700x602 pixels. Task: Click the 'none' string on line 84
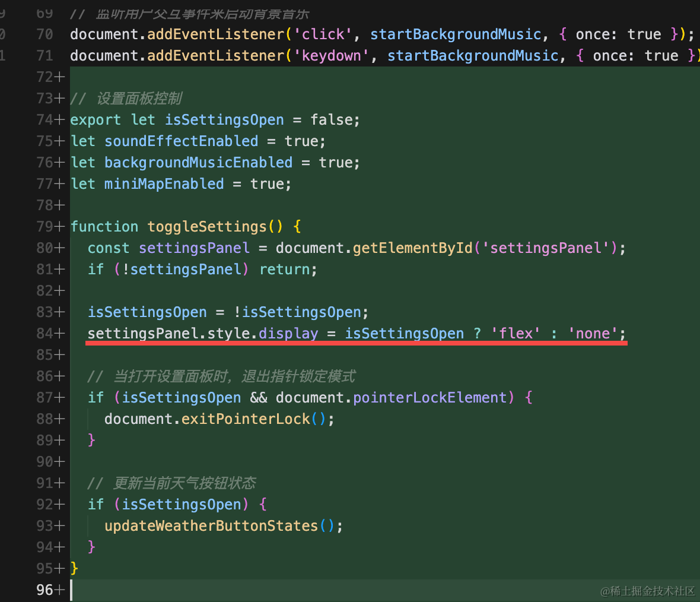pyautogui.click(x=593, y=334)
